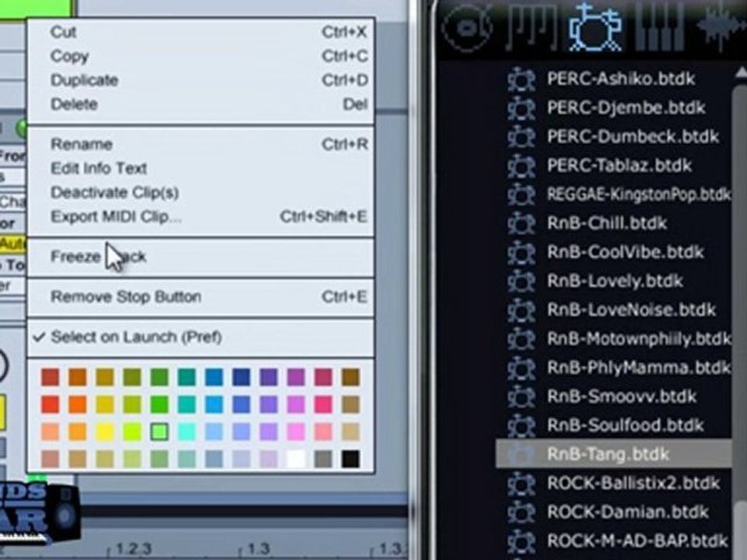Select ROCK-Ballistix2.btdk kit name
The width and height of the screenshot is (747, 560).
pyautogui.click(x=633, y=484)
